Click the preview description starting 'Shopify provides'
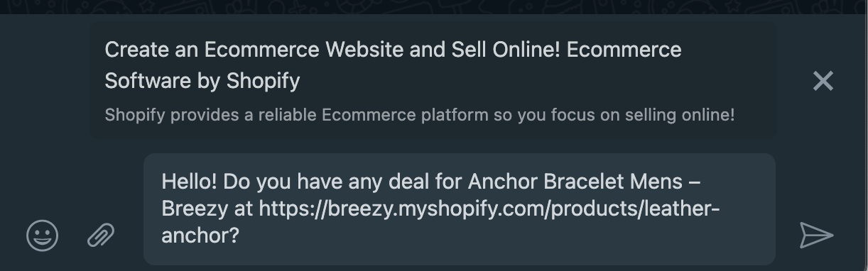The height and width of the screenshot is (271, 868). (x=420, y=115)
